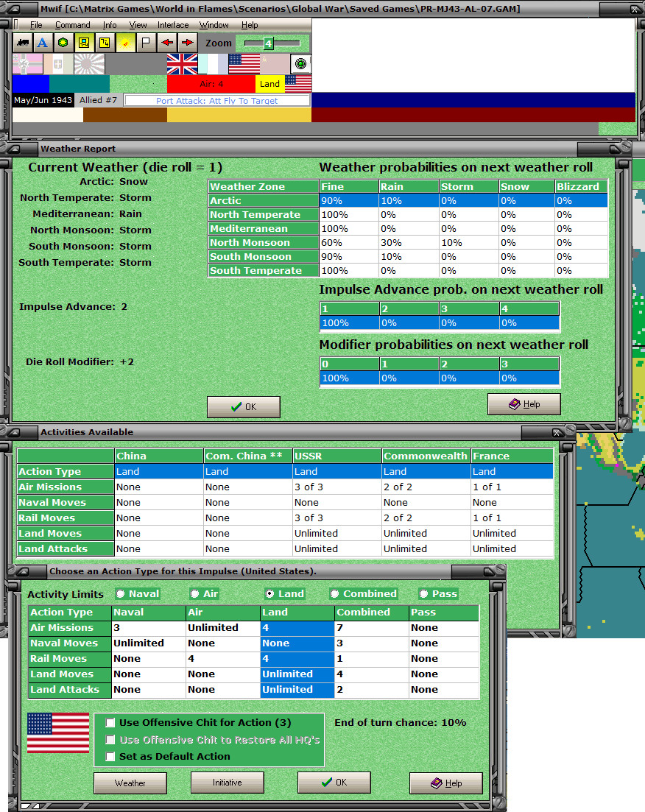Click the red Air: 4 indicator bar
The height and width of the screenshot is (812, 645).
click(211, 84)
